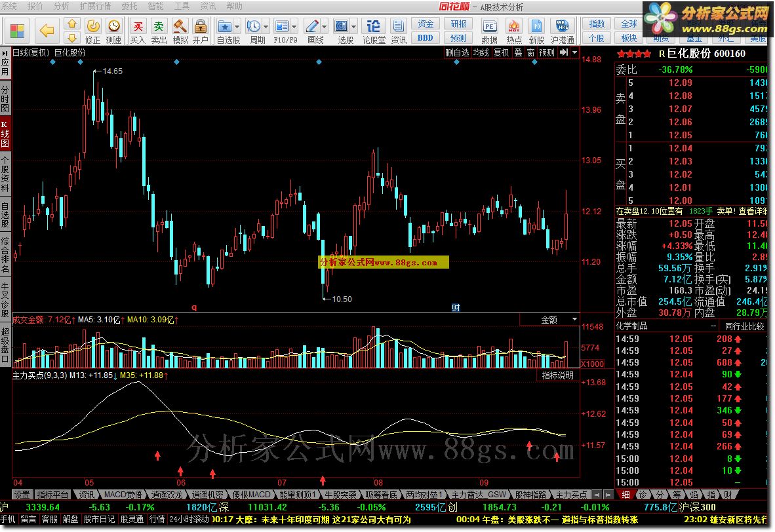Open the 测速 speed test clock
This screenshot has height=532, width=775.
[113, 31]
